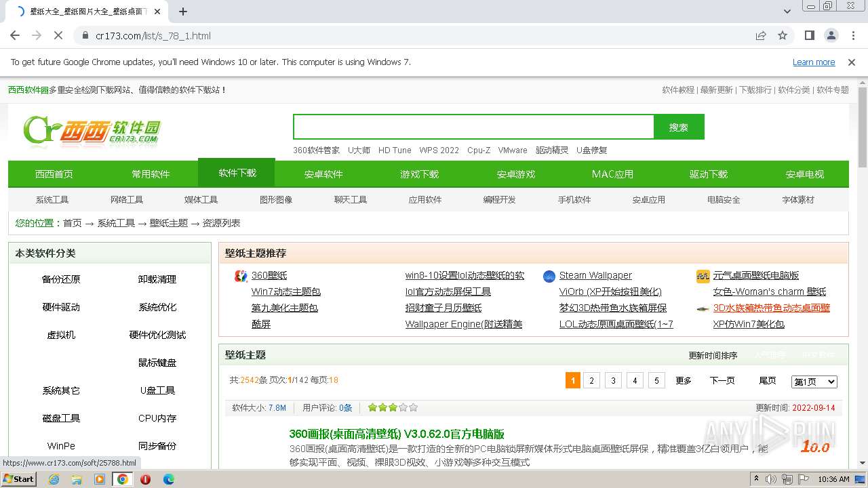The height and width of the screenshot is (488, 868).
Task: Click the 元气桌面壁纸 icon
Action: click(703, 276)
